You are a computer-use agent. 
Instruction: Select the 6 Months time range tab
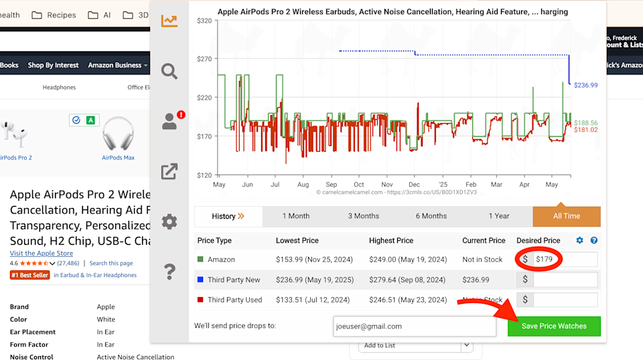click(431, 216)
